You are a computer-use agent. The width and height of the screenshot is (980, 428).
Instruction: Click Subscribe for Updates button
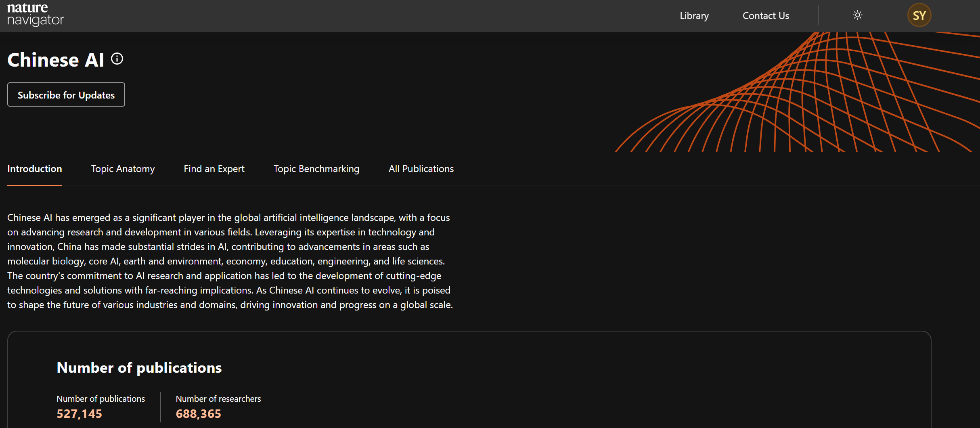tap(66, 94)
